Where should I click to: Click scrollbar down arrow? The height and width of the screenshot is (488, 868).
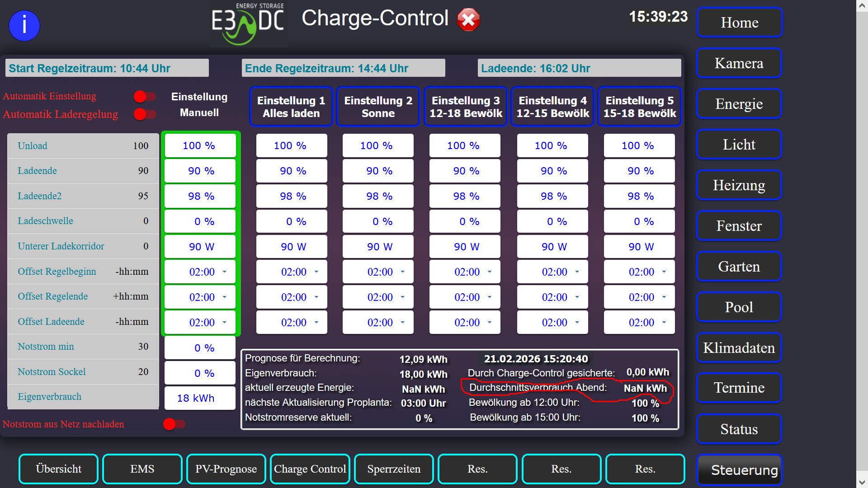point(862,482)
